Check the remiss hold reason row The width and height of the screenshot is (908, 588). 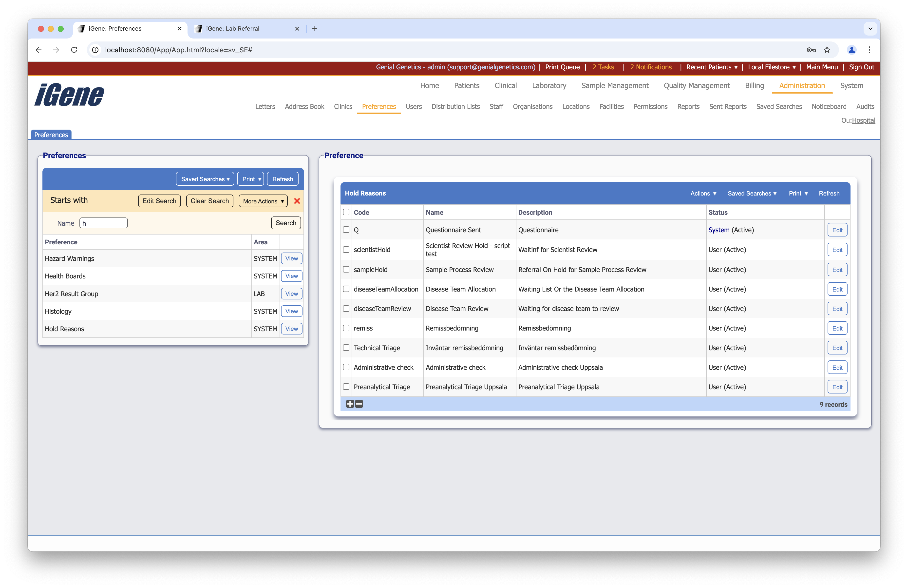pyautogui.click(x=346, y=328)
